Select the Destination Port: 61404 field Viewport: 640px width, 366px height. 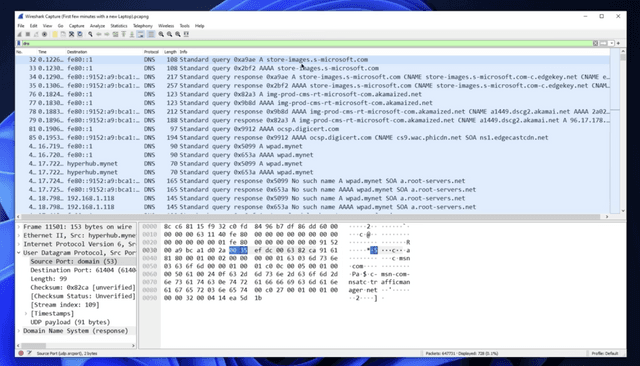pos(83,270)
